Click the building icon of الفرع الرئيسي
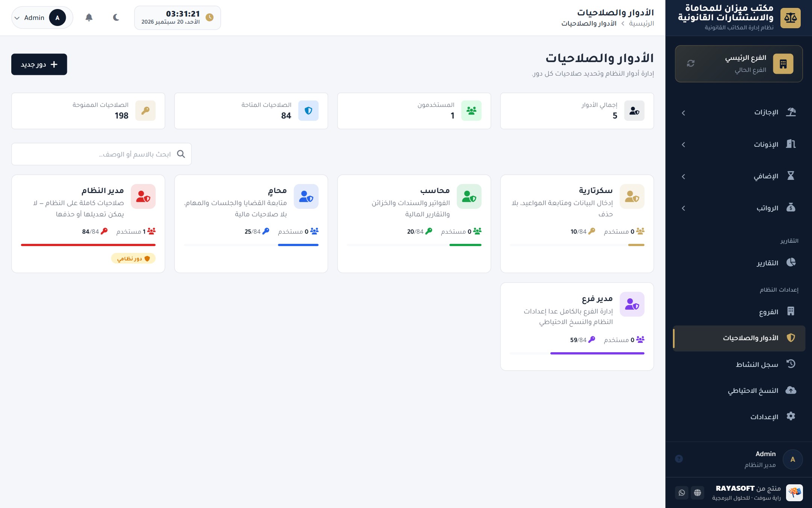The width and height of the screenshot is (812, 508). pyautogui.click(x=783, y=64)
